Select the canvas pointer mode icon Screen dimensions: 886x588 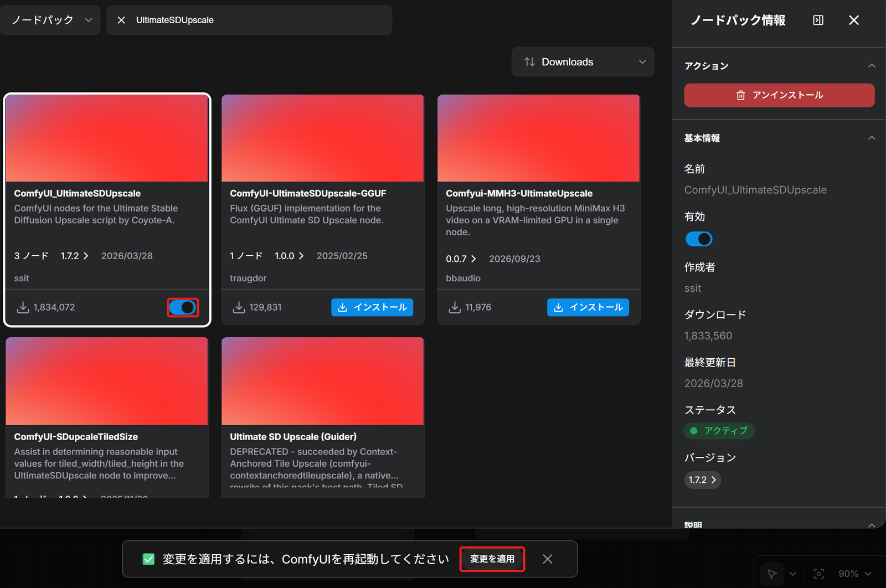click(772, 574)
